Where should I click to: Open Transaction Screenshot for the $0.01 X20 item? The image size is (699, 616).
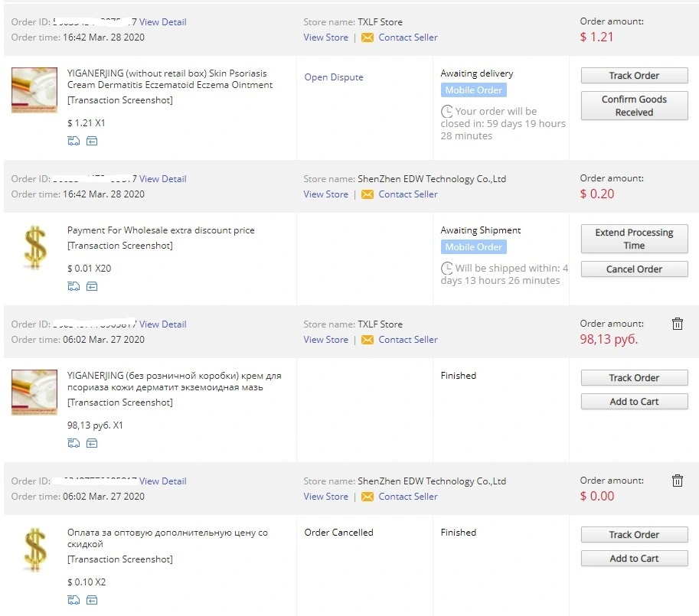pos(120,246)
